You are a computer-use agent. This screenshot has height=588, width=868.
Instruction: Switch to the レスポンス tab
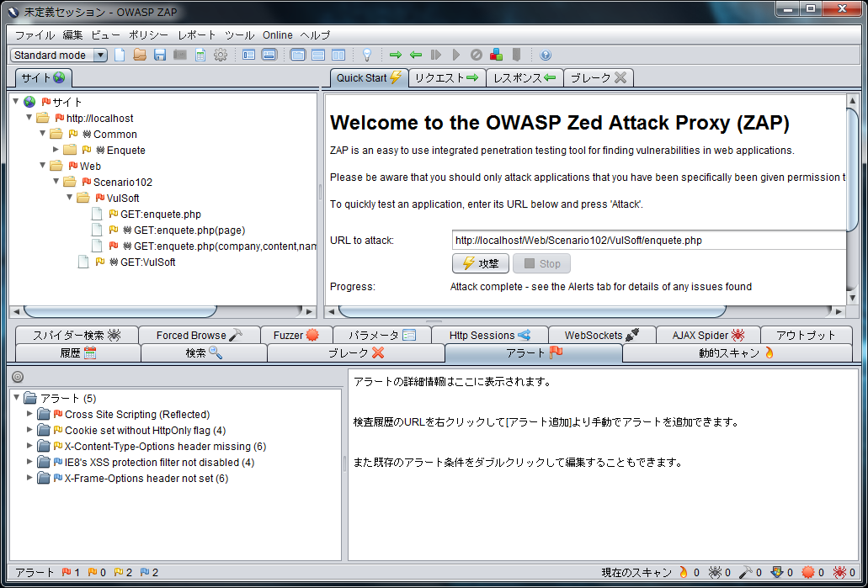[525, 77]
